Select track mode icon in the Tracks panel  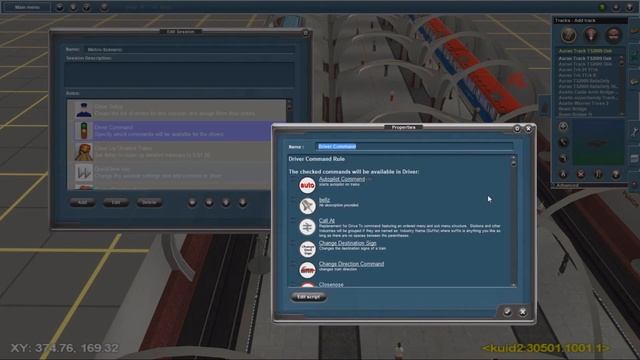pyautogui.click(x=569, y=36)
